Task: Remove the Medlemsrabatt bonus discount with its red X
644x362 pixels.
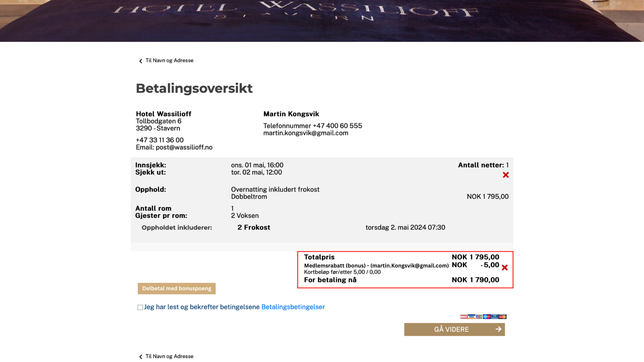Action: point(505,267)
